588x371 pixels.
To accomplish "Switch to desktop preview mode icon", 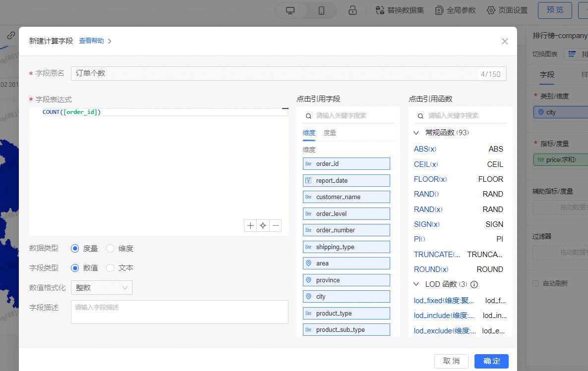I will click(x=291, y=10).
